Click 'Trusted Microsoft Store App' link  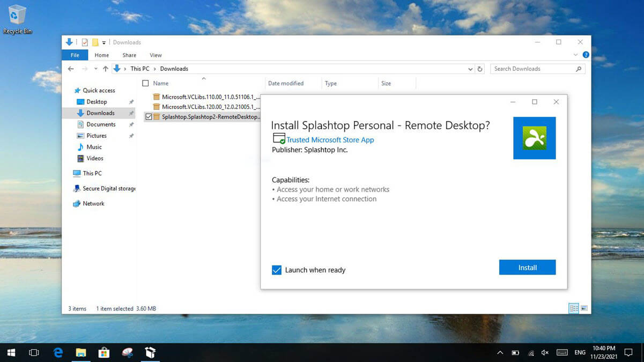(330, 140)
